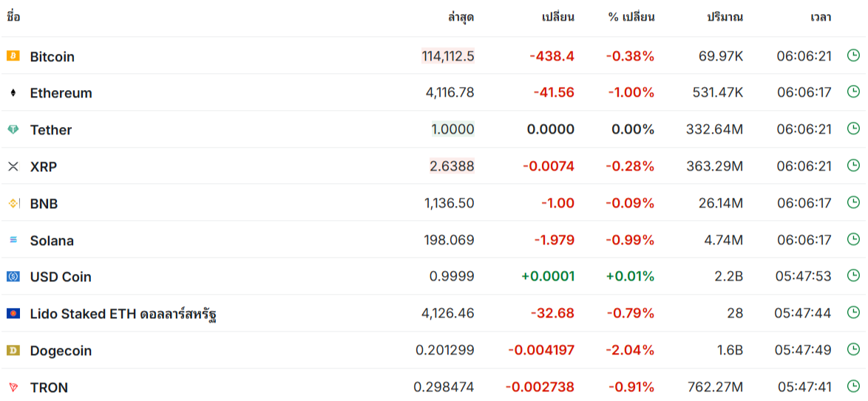Image resolution: width=868 pixels, height=401 pixels.
Task: Click the XRP logo icon
Action: [x=13, y=166]
